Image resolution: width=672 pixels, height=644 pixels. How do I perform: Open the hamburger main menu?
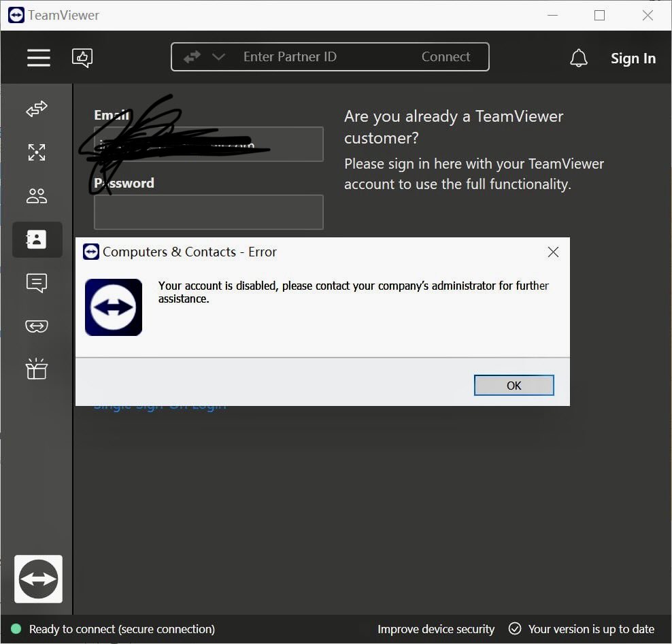tap(39, 57)
